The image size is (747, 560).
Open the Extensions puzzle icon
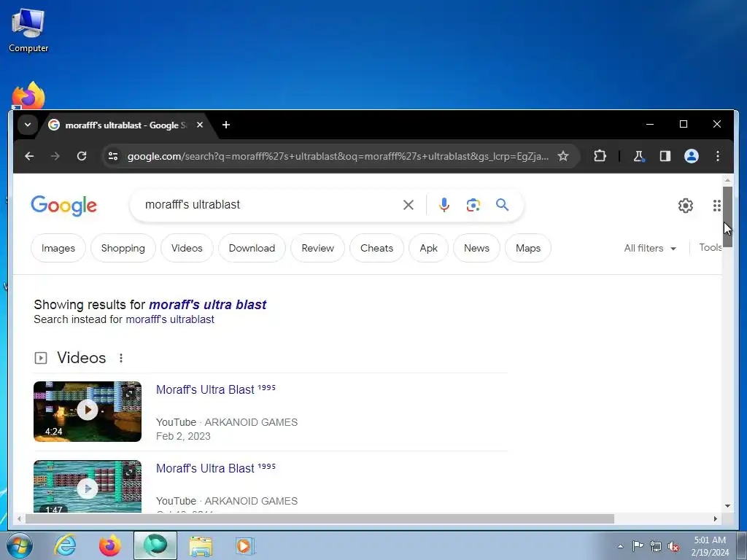600,156
